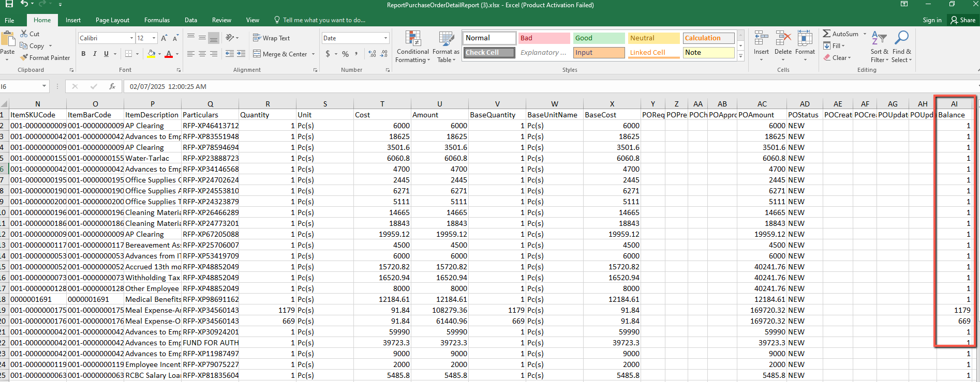980x382 pixels.
Task: Switch to the Formulas tab
Action: (157, 20)
